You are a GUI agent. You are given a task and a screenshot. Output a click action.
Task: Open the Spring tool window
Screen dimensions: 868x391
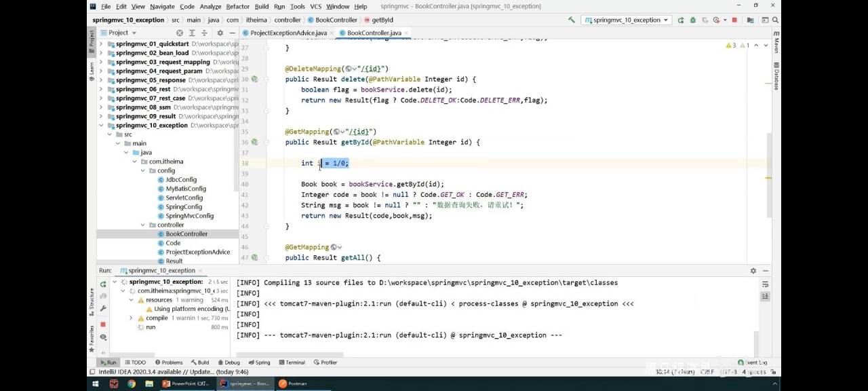click(259, 362)
